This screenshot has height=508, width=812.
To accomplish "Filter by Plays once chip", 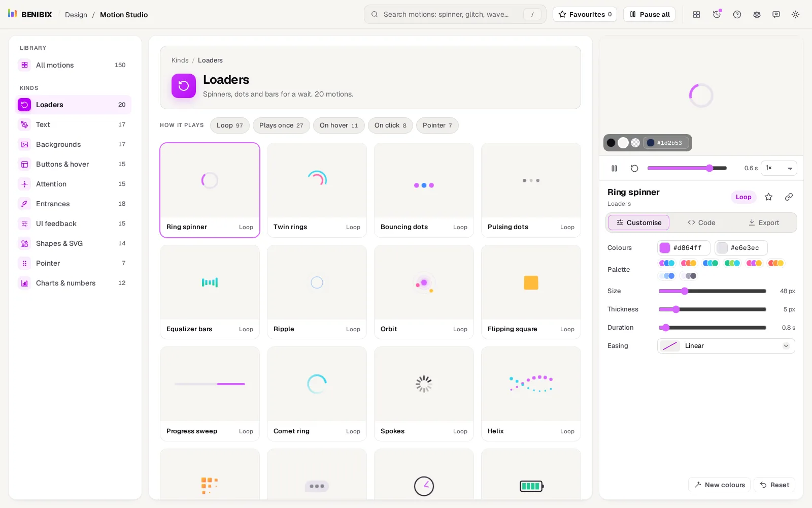I will (x=281, y=125).
